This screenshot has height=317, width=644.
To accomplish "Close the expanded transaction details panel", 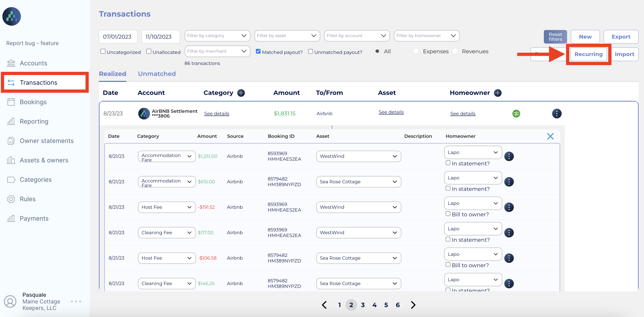I will (550, 136).
